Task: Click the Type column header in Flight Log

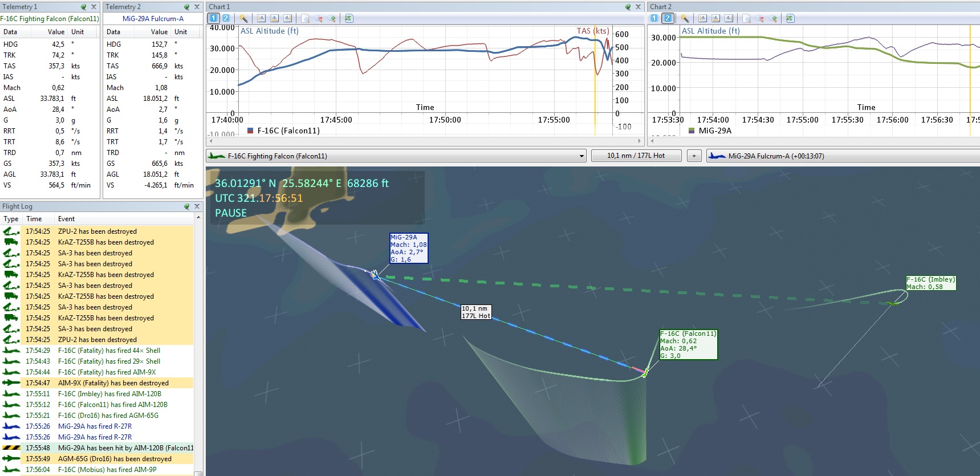Action: [x=11, y=219]
